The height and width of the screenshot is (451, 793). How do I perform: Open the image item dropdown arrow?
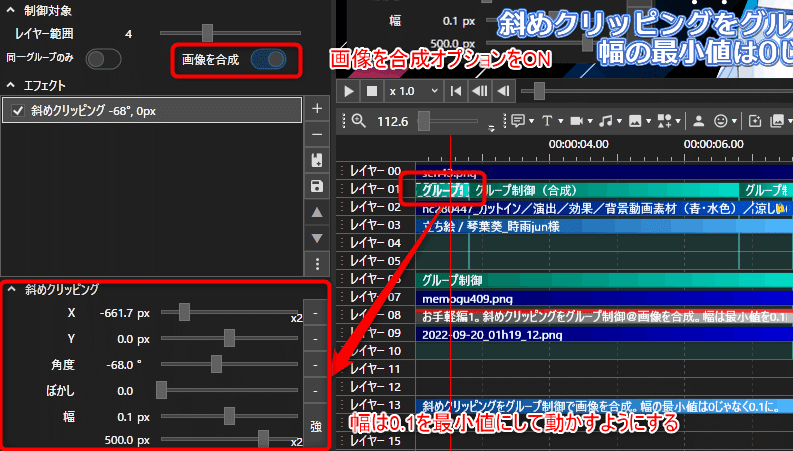point(648,121)
